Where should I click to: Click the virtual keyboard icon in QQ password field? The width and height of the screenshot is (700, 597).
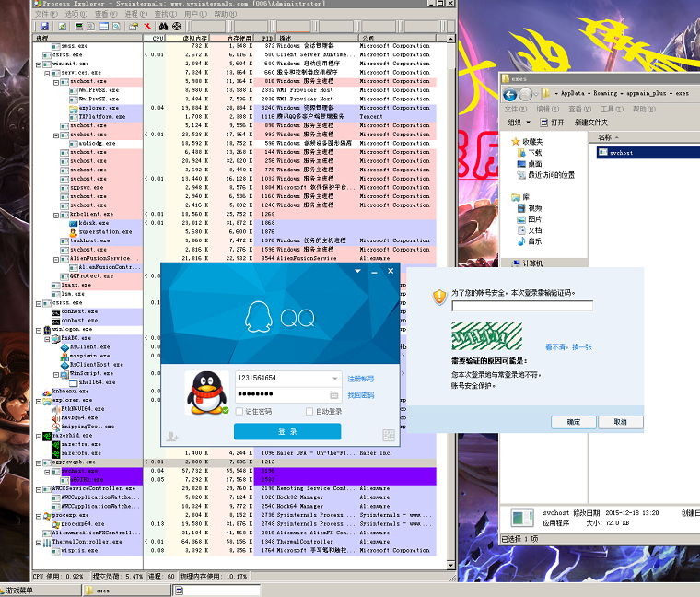[334, 394]
